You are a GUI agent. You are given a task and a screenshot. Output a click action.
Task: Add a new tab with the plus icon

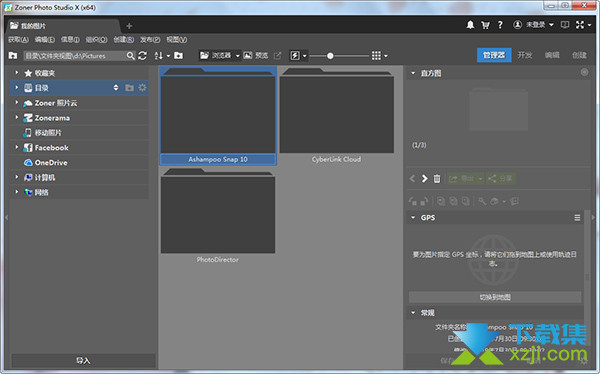129,26
